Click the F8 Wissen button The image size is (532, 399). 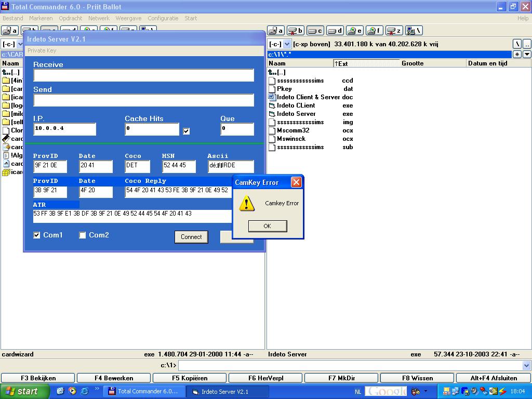(x=417, y=378)
